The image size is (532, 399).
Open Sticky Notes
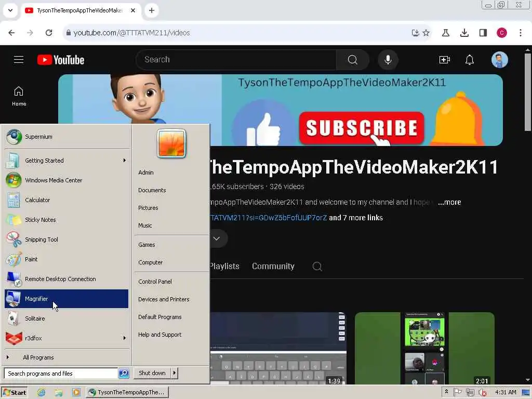[x=67, y=220]
